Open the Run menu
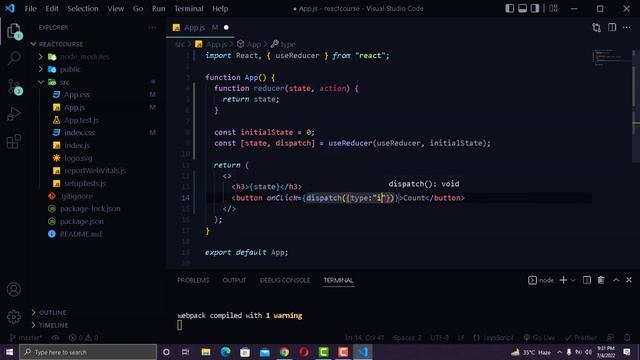 [x=158, y=9]
